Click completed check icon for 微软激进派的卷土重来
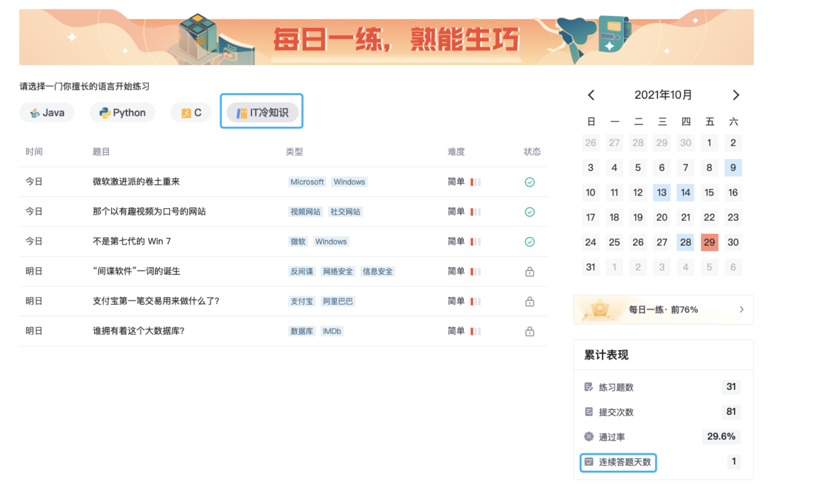The height and width of the screenshot is (504, 813). coord(530,182)
